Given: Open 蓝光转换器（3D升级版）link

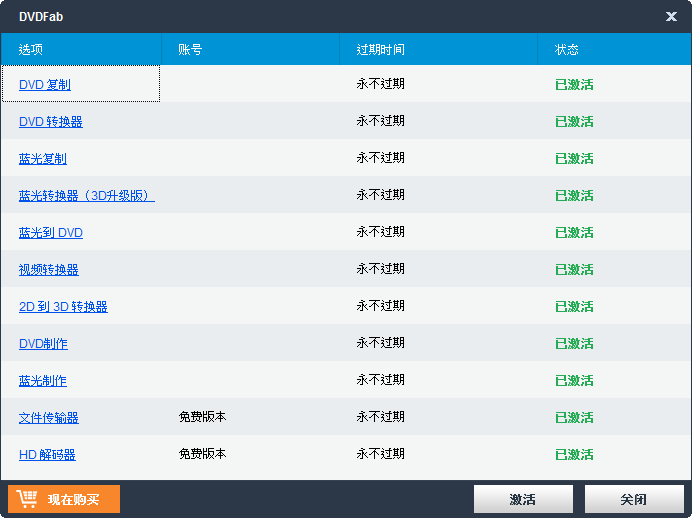Looking at the screenshot, I should (86, 196).
